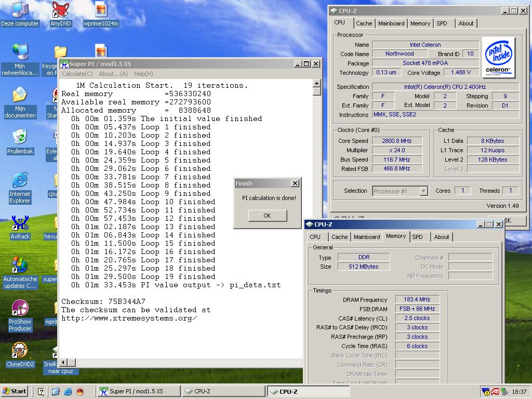This screenshot has width=532, height=399.
Task: Click the Multiplier x 24.0 value
Action: pyautogui.click(x=397, y=150)
